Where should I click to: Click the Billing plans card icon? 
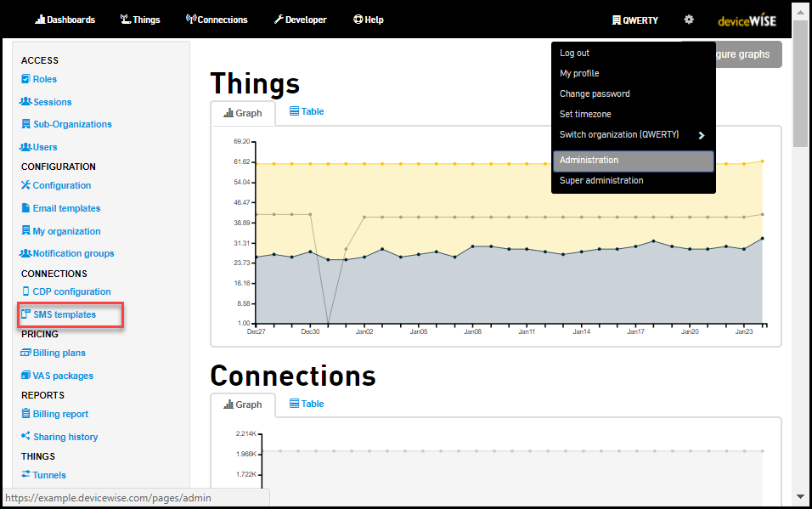(x=25, y=353)
